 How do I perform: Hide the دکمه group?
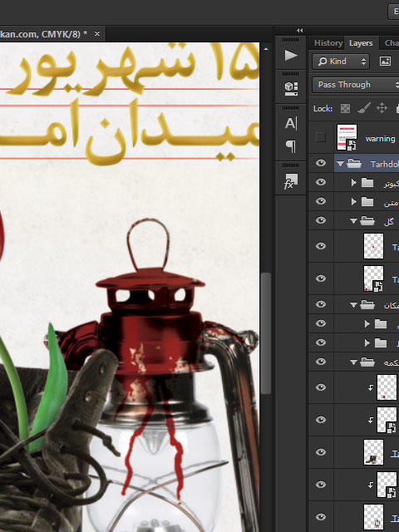pos(321,362)
